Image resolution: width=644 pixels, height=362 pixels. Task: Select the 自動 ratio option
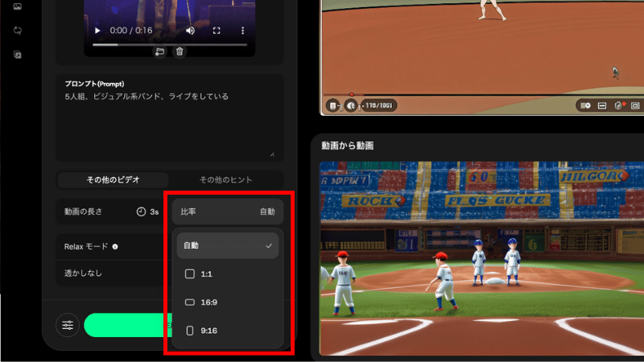(x=228, y=245)
